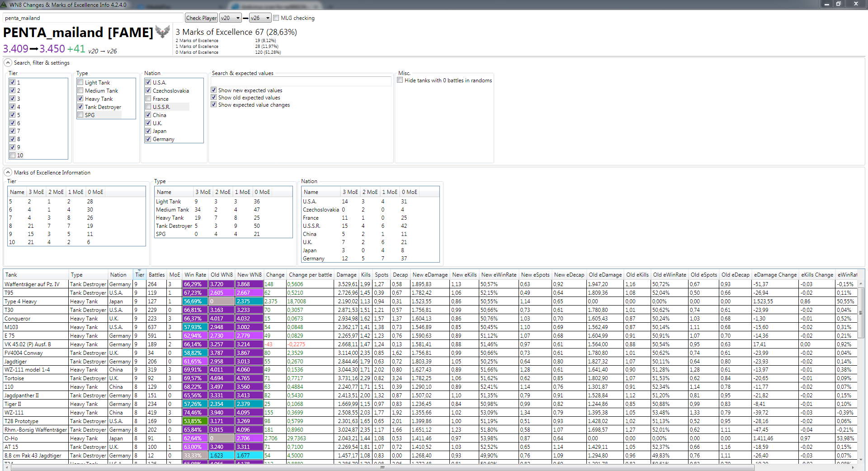Check U.S.S.R. nation filter
868x471 pixels.
point(148,107)
